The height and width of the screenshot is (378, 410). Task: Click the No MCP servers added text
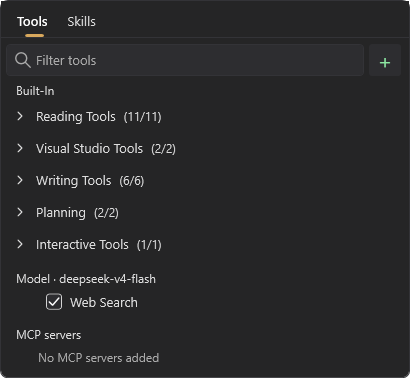pyautogui.click(x=99, y=358)
